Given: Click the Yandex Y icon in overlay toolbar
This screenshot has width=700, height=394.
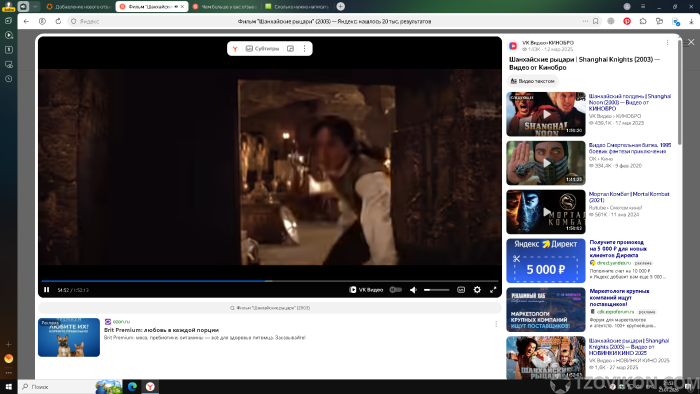Looking at the screenshot, I should (x=235, y=49).
